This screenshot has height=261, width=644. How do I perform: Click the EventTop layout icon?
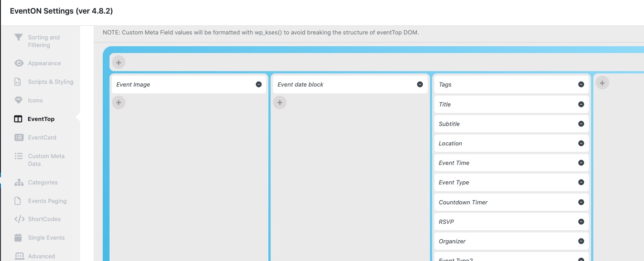18,119
